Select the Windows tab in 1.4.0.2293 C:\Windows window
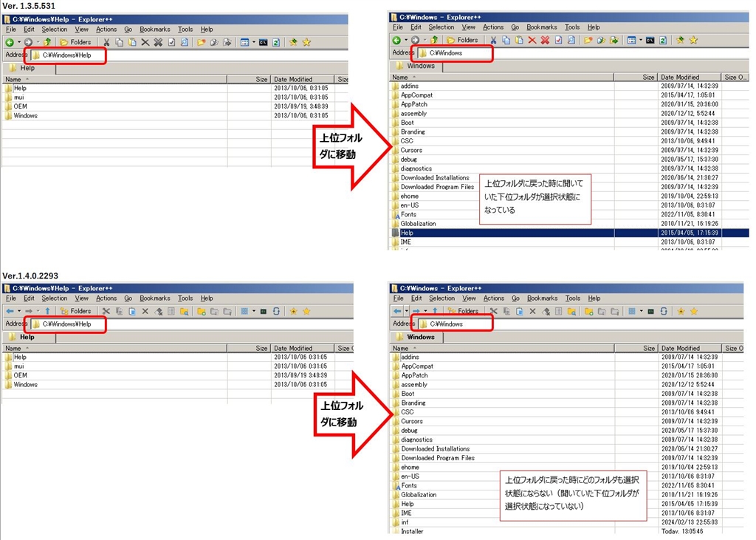This screenshot has width=756, height=540. [x=416, y=338]
